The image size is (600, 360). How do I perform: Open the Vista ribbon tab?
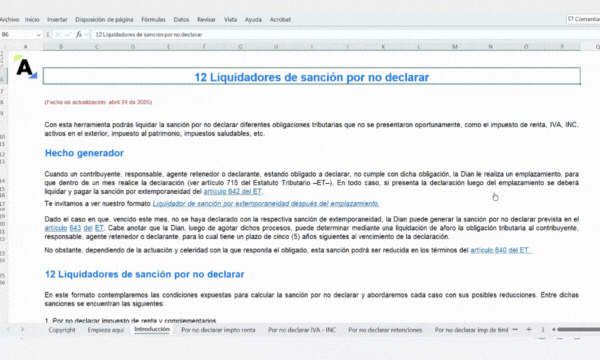(230, 20)
